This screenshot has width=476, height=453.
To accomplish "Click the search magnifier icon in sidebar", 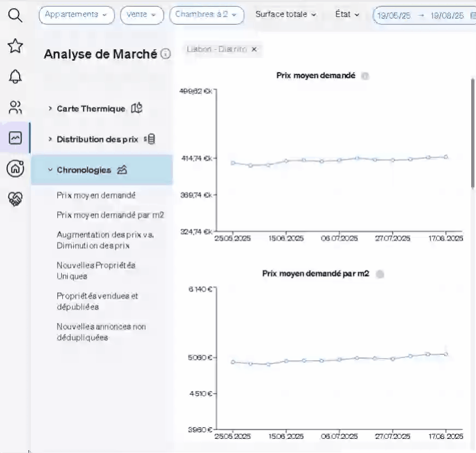I will 15,16.
